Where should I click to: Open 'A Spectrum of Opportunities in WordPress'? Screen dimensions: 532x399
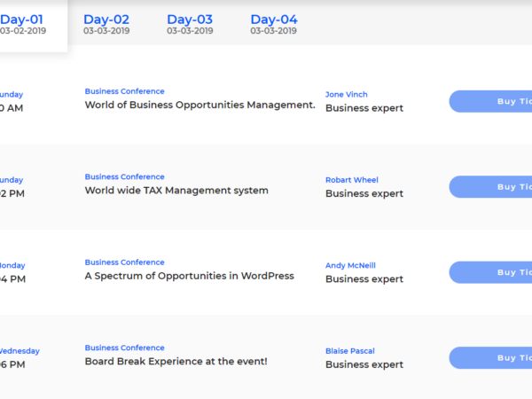point(189,276)
